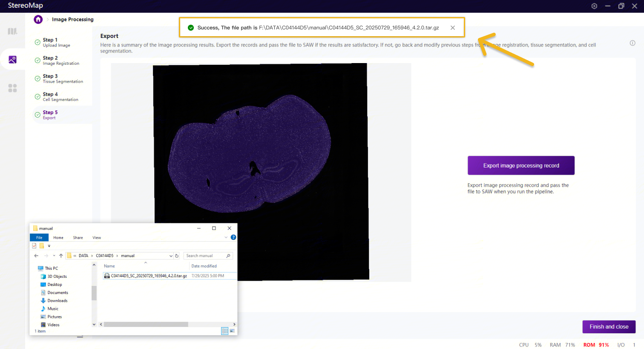This screenshot has height=349, width=644.
Task: Open the tools grid icon in sidebar
Action: pos(13,88)
